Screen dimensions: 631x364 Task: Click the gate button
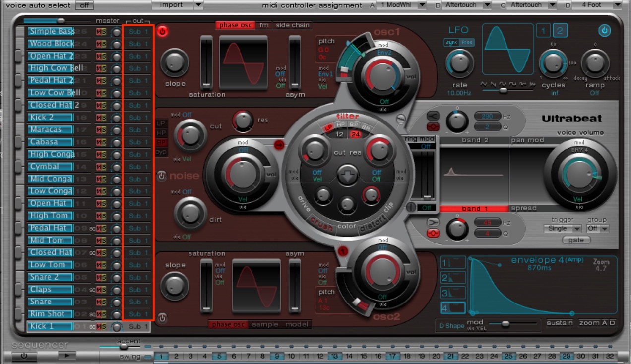click(x=576, y=240)
